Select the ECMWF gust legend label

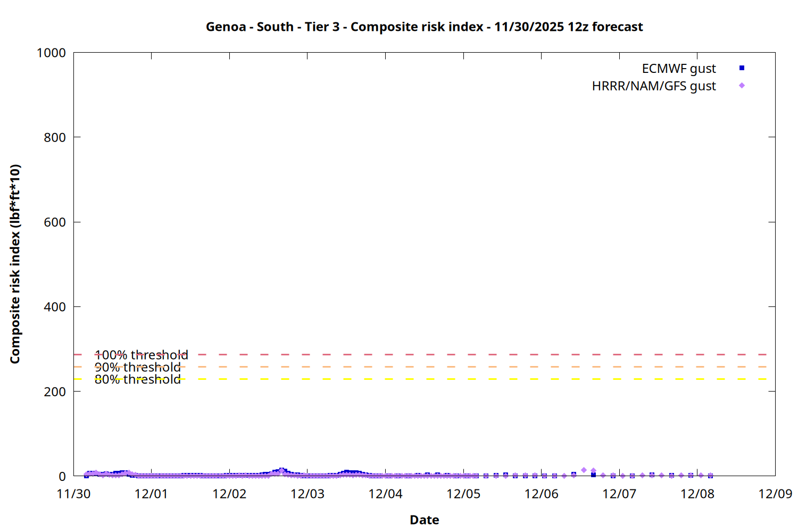click(x=678, y=69)
